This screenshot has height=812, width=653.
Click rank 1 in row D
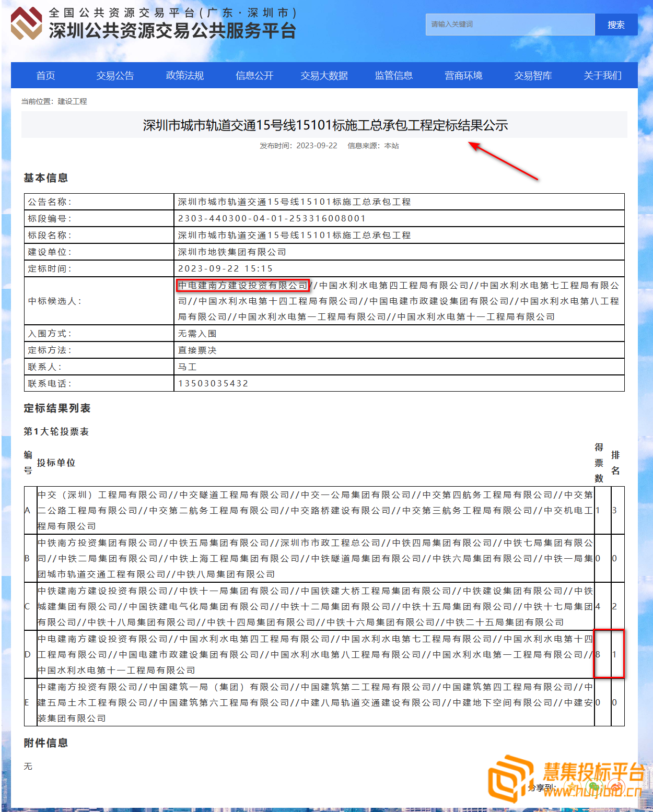point(614,654)
